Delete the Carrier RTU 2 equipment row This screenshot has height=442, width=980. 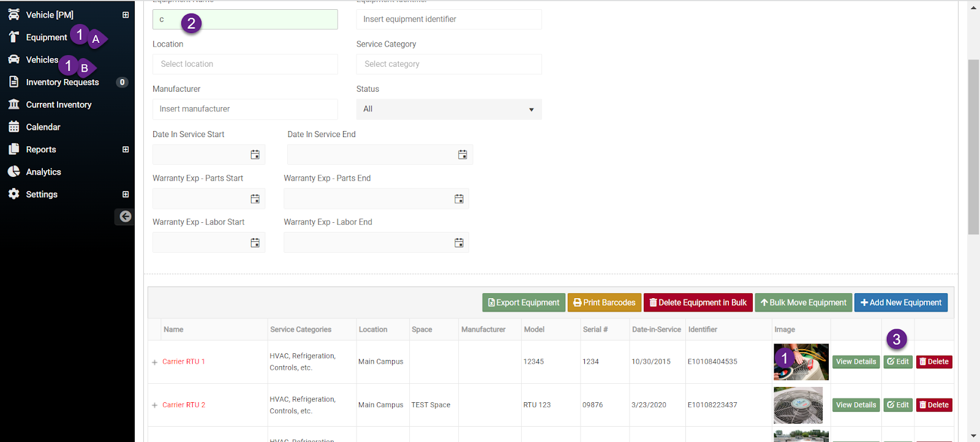pos(934,405)
